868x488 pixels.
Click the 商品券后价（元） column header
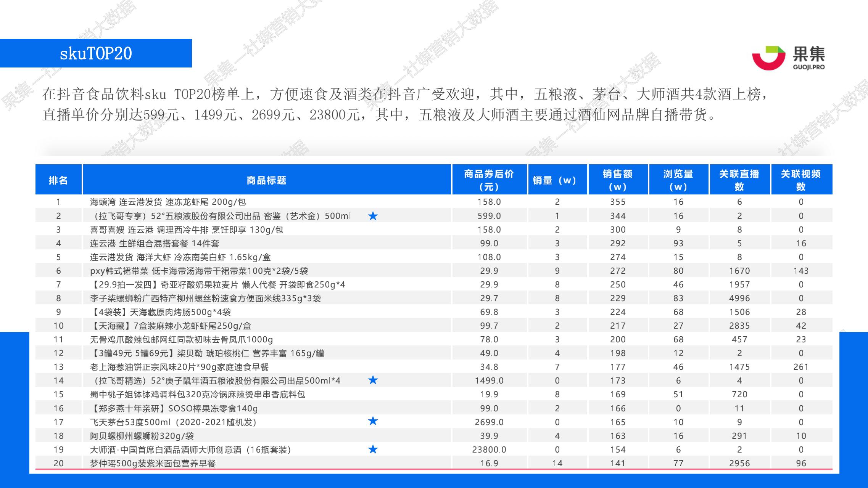(x=489, y=180)
